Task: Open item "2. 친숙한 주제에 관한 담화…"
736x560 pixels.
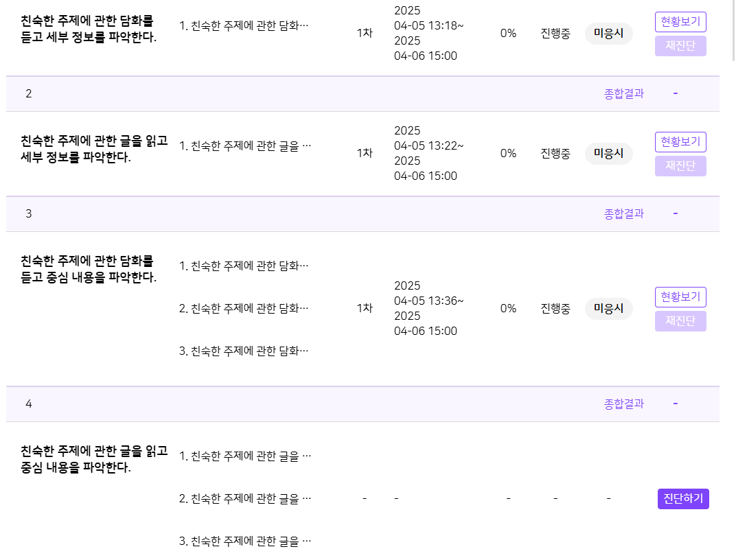Action: [244, 308]
